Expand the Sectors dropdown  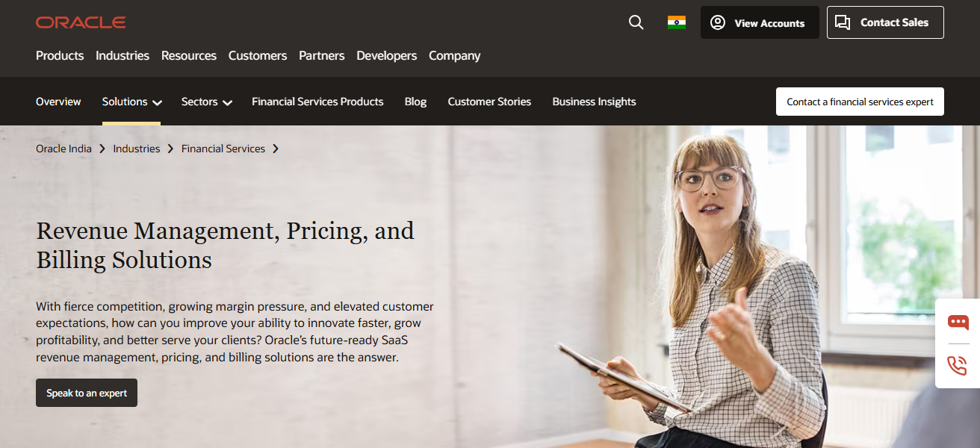coord(206,102)
